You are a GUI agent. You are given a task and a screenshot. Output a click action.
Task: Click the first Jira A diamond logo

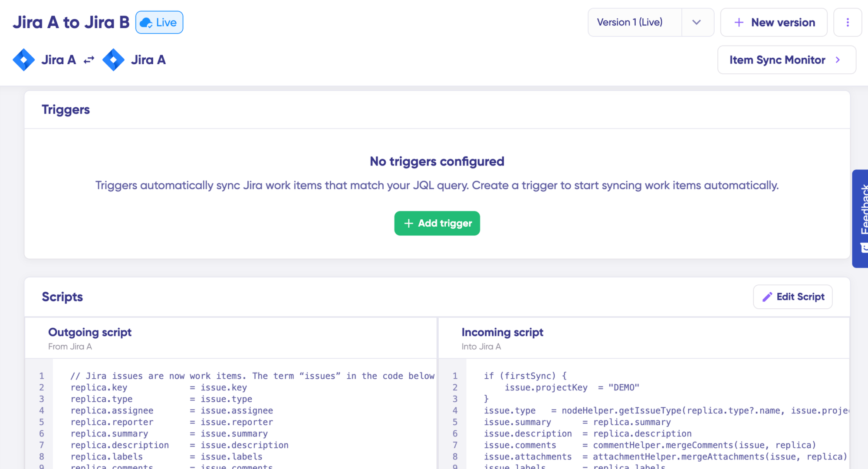click(x=24, y=60)
